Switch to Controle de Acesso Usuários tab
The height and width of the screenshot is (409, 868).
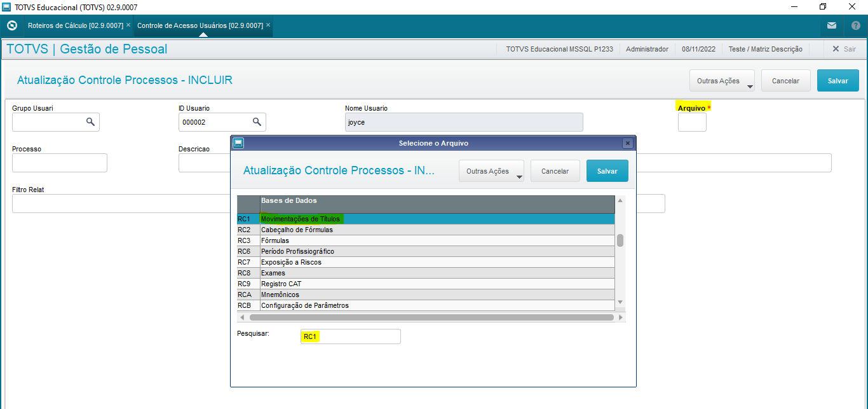pos(200,25)
